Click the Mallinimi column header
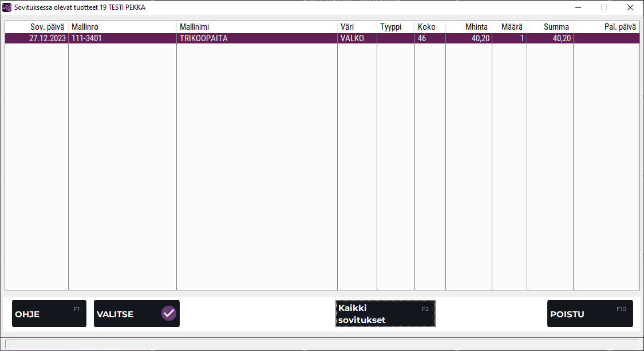The image size is (644, 351). (256, 27)
